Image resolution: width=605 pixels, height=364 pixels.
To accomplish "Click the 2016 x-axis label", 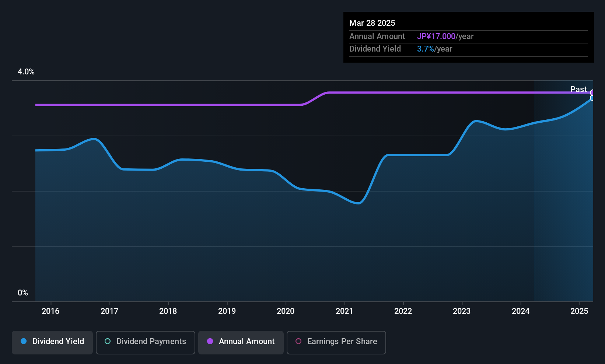I will coord(50,311).
